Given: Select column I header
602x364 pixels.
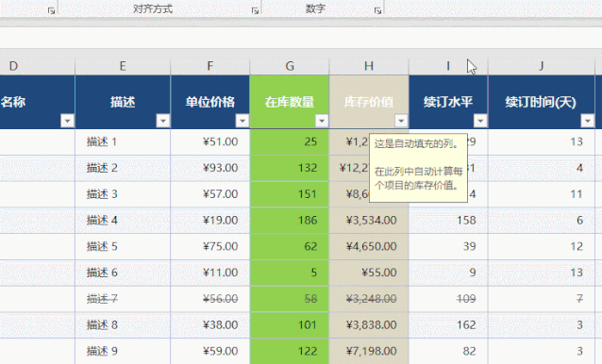Looking at the screenshot, I should [448, 66].
